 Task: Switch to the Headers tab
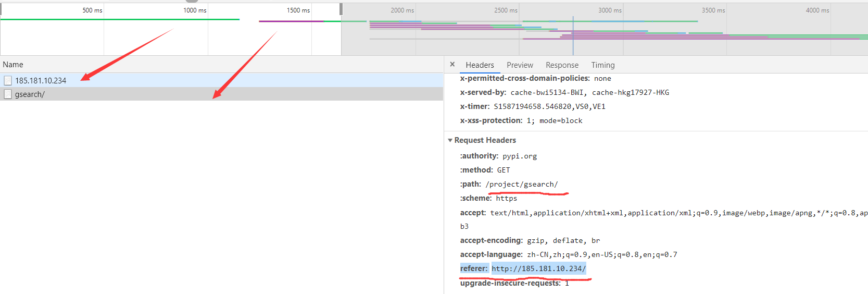coord(480,65)
